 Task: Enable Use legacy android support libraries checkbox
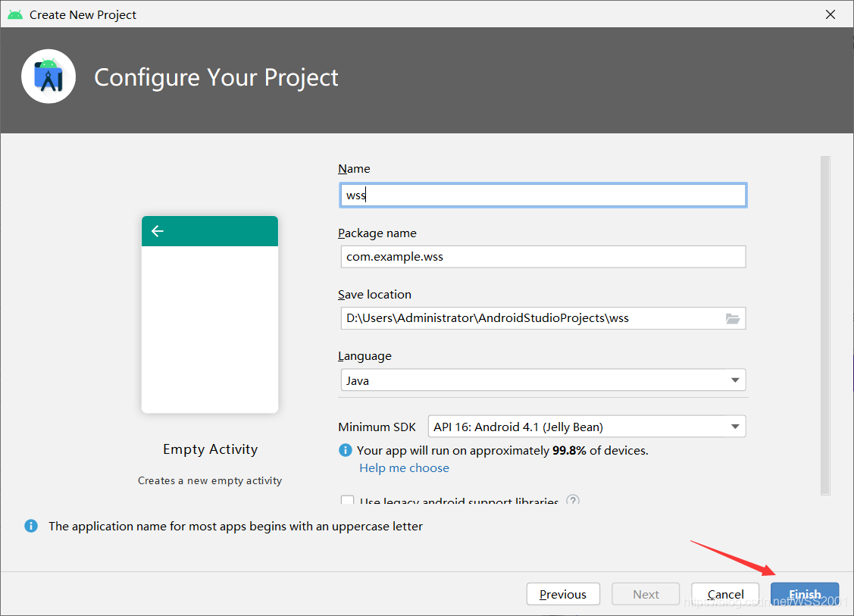pyautogui.click(x=347, y=500)
